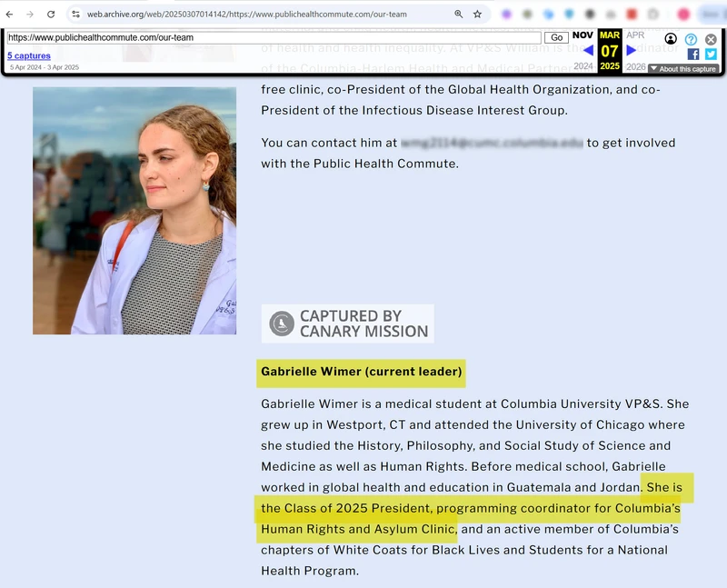
Task: Bookmark this page with the star icon
Action: point(478,15)
